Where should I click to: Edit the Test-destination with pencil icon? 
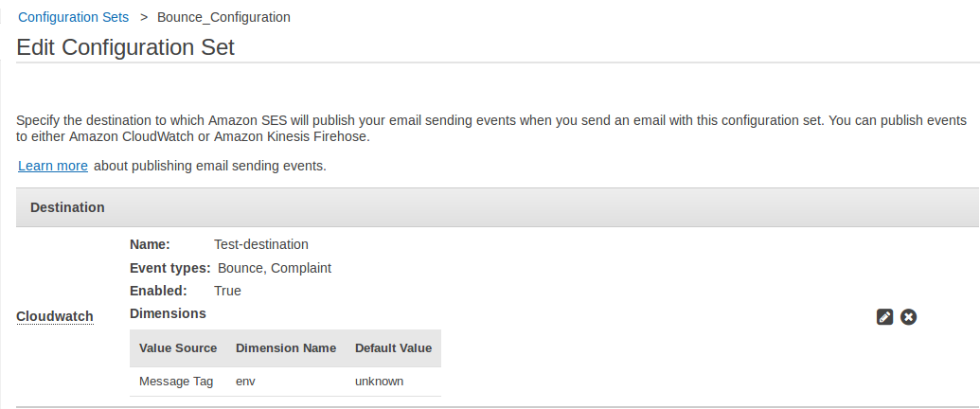click(x=884, y=317)
